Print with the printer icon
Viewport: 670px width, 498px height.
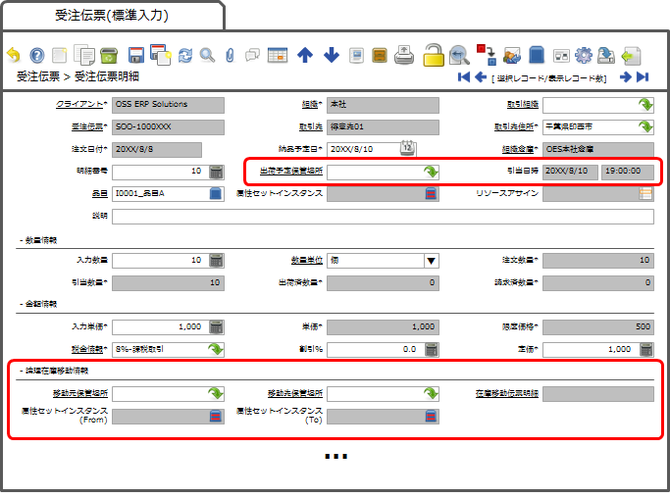(x=404, y=55)
